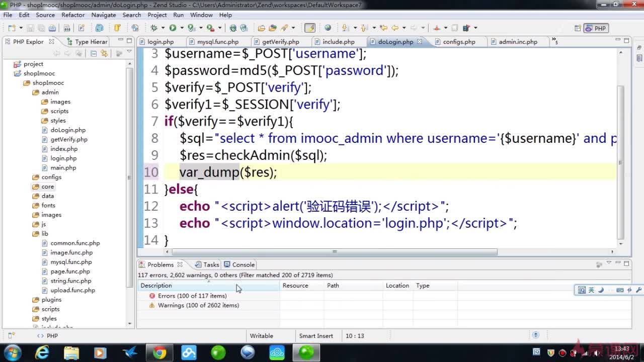Open the Debug dropdown arrow
Viewport: 644px width, 362px height.
(163, 28)
